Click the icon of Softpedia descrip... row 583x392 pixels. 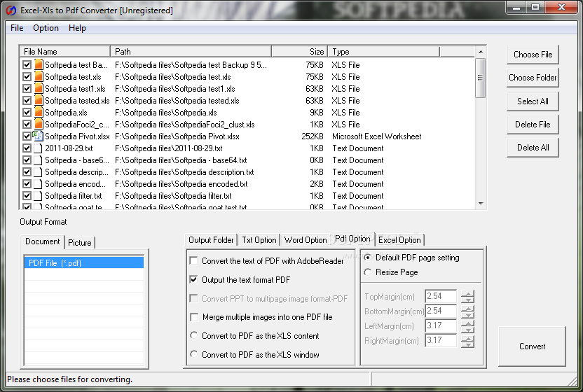pyautogui.click(x=39, y=172)
